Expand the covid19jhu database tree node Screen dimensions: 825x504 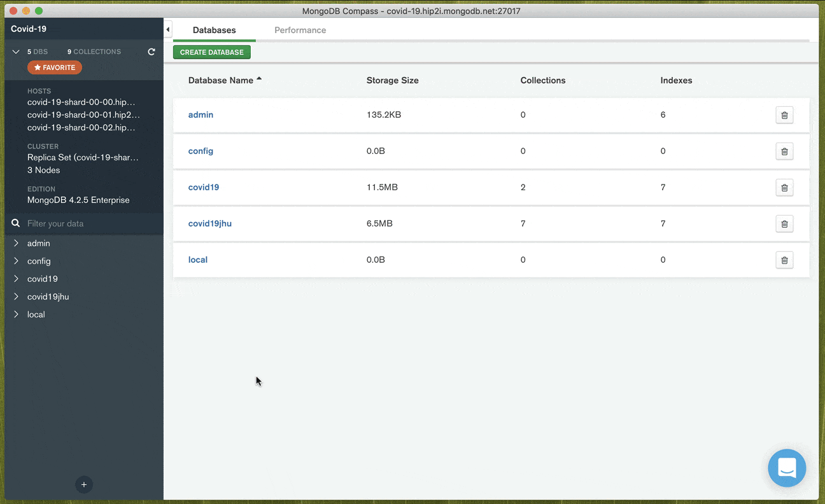tap(16, 297)
